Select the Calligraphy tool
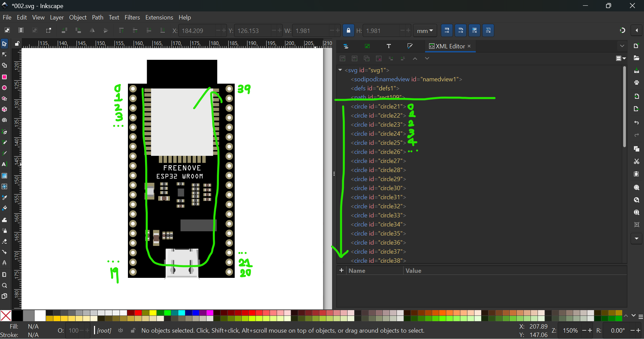644x339 pixels. tap(4, 154)
